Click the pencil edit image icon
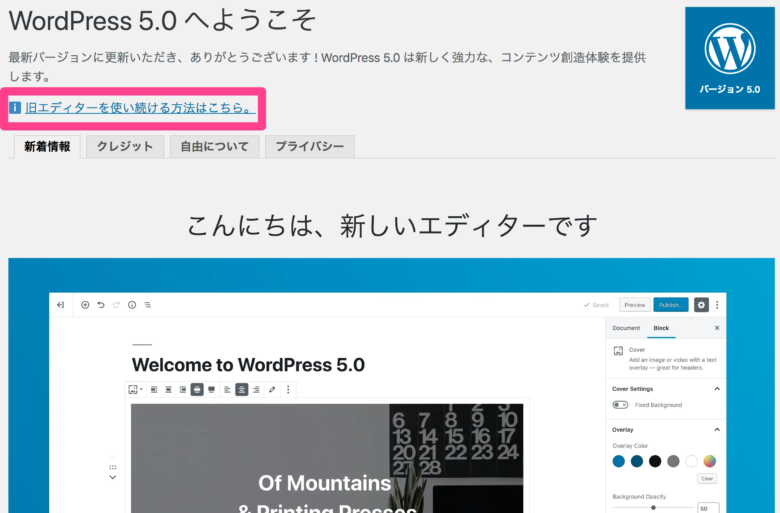 272,390
